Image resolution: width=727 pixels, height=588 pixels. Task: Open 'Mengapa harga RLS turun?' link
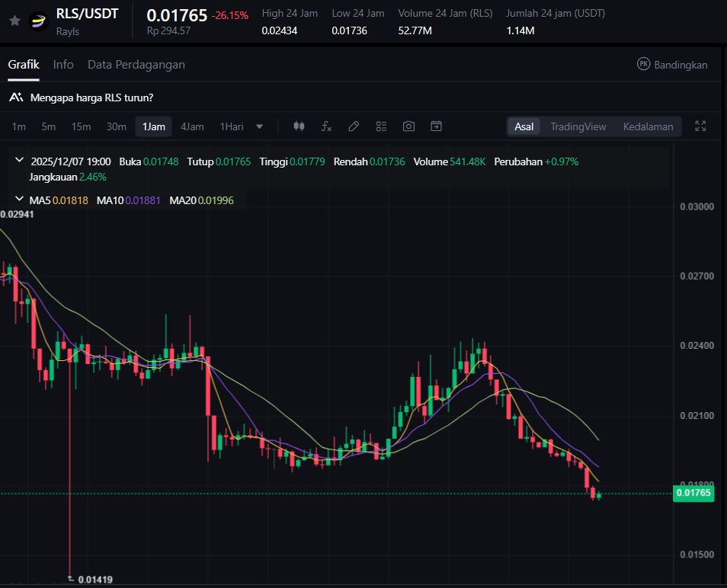click(x=91, y=97)
